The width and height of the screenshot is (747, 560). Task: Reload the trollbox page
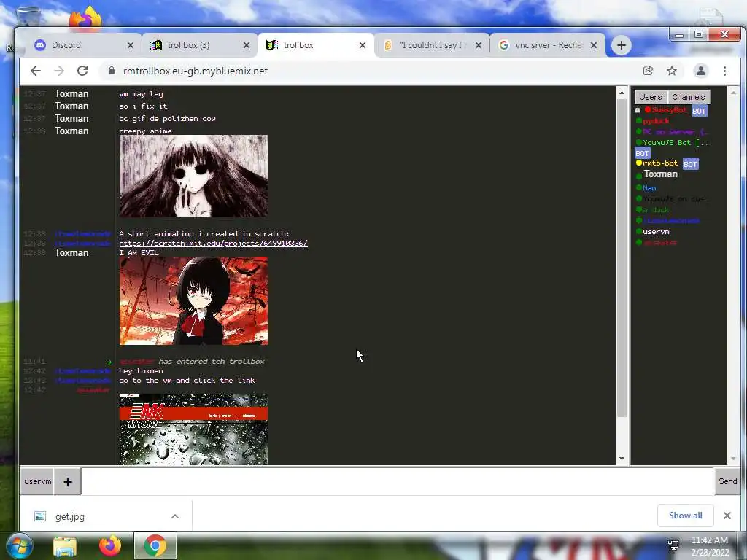click(82, 71)
